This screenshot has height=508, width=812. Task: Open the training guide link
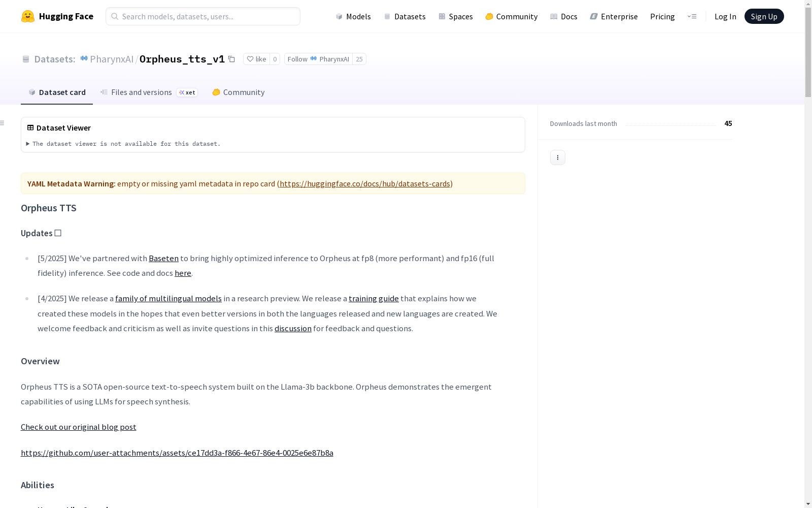[374, 299]
